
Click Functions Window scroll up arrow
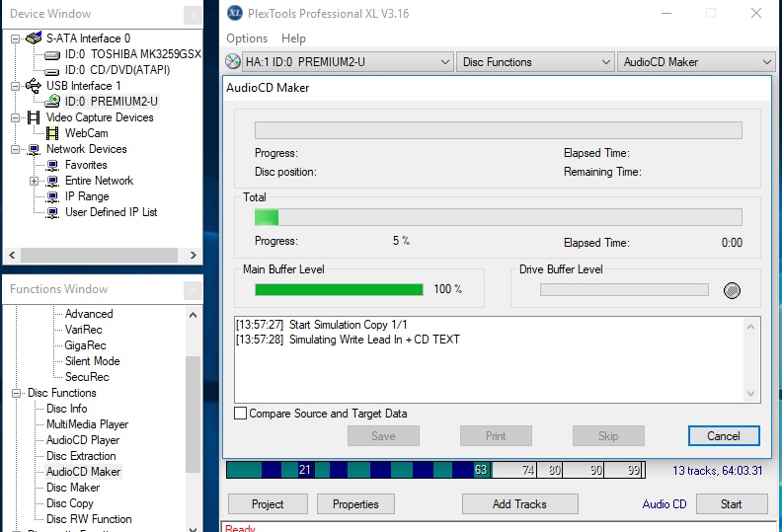tap(193, 315)
